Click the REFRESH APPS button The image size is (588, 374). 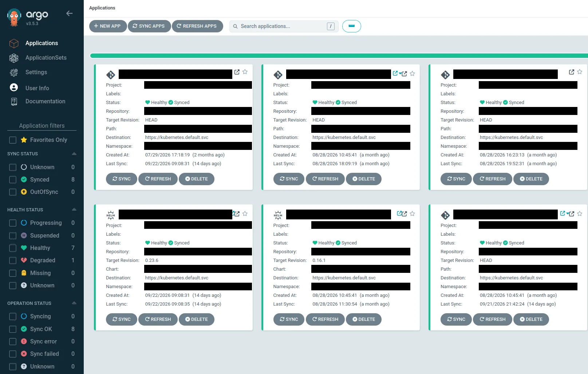[x=197, y=26]
